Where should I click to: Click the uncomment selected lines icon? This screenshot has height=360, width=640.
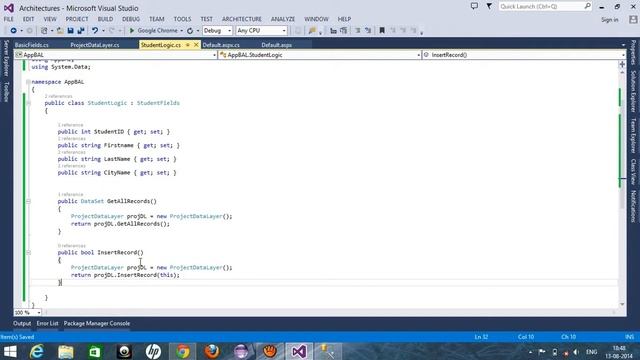pyautogui.click(x=368, y=31)
